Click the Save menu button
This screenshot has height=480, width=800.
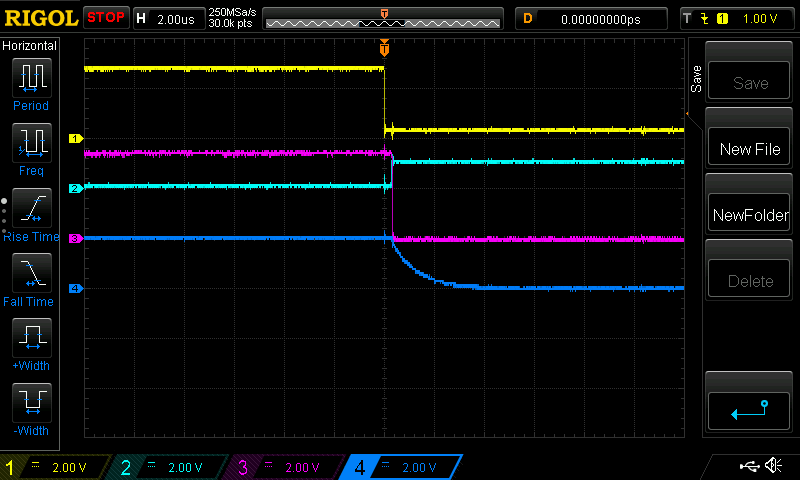(x=748, y=80)
